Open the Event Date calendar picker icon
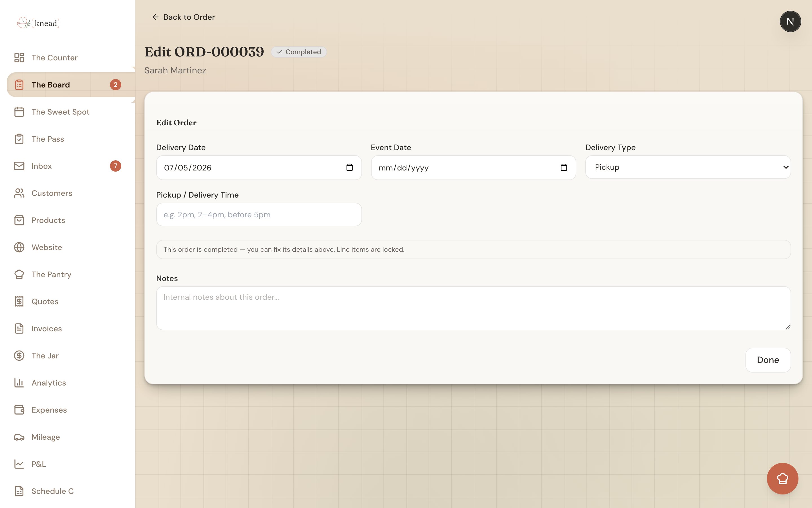Image resolution: width=812 pixels, height=508 pixels. [x=564, y=167]
